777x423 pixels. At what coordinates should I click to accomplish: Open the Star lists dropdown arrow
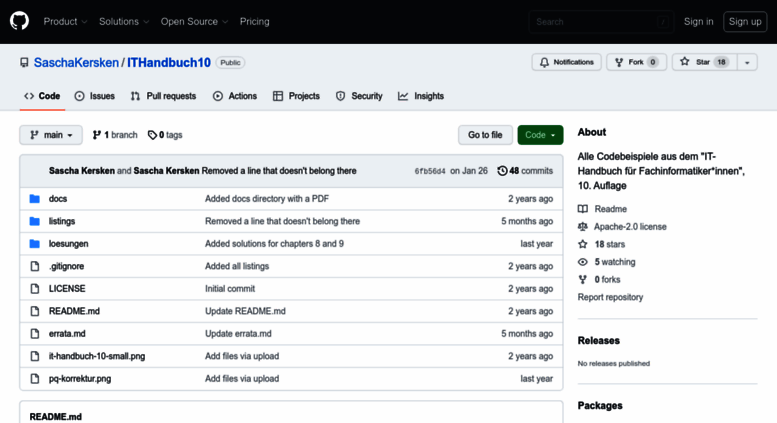point(747,62)
